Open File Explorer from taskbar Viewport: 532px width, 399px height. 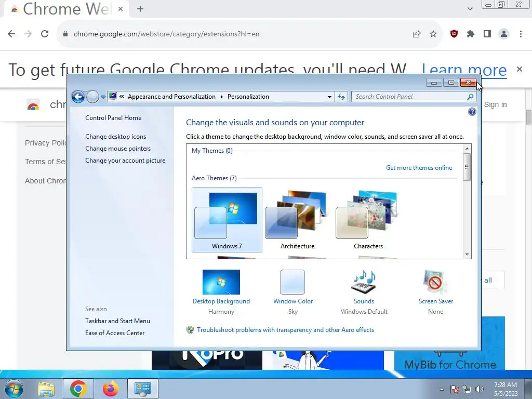[x=46, y=389]
